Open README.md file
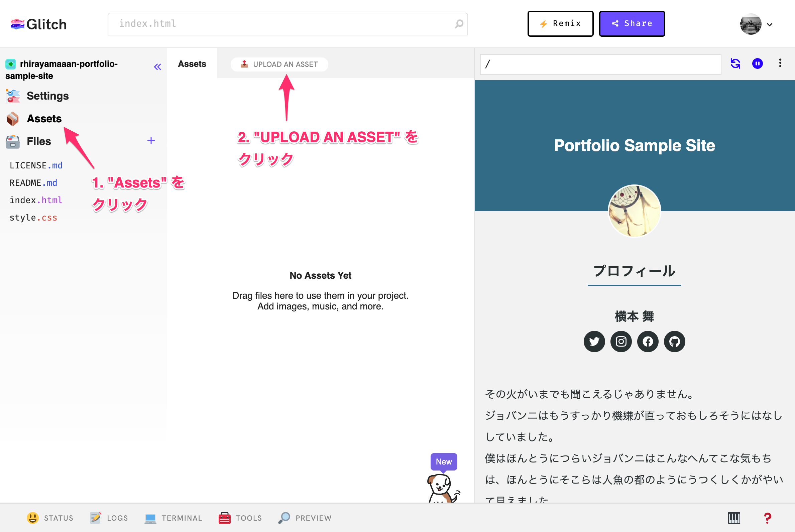The image size is (795, 532). pyautogui.click(x=33, y=182)
